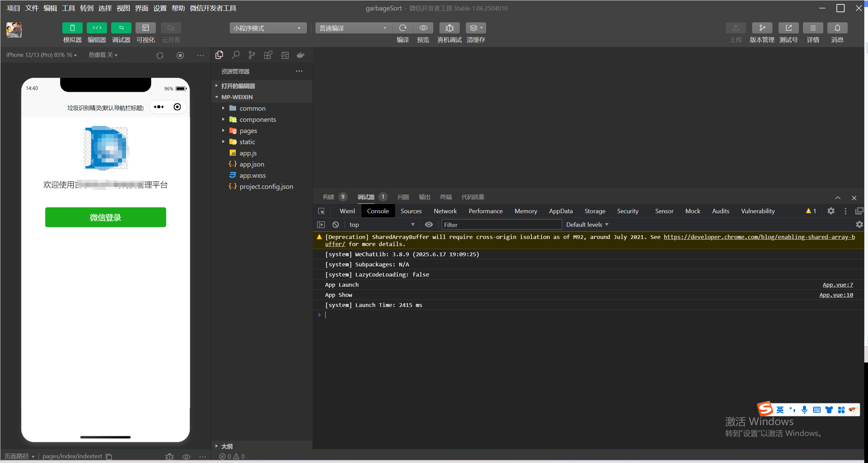Open the version management icon
The image size is (868, 463).
tap(762, 28)
